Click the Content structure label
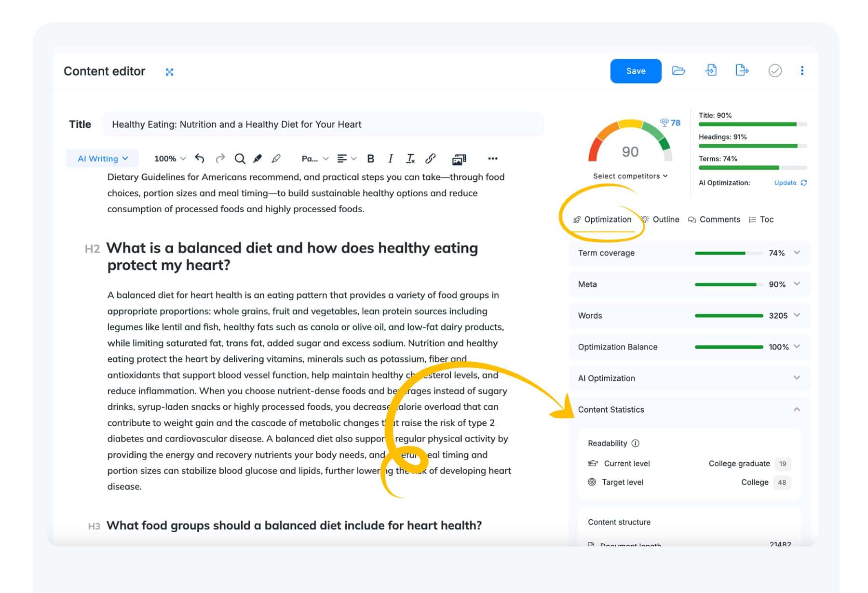Screen dimensions: 868x593 pyautogui.click(x=619, y=522)
